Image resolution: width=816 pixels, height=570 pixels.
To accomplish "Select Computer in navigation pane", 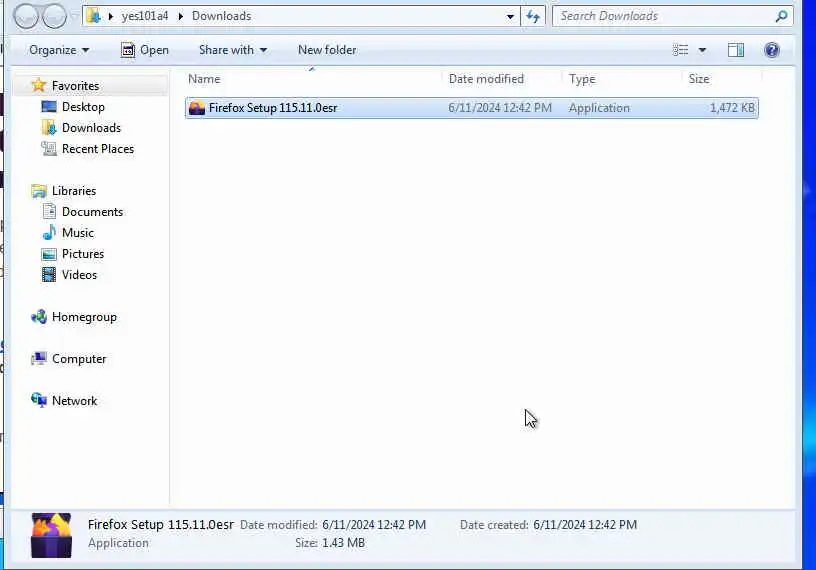I will click(x=79, y=359).
